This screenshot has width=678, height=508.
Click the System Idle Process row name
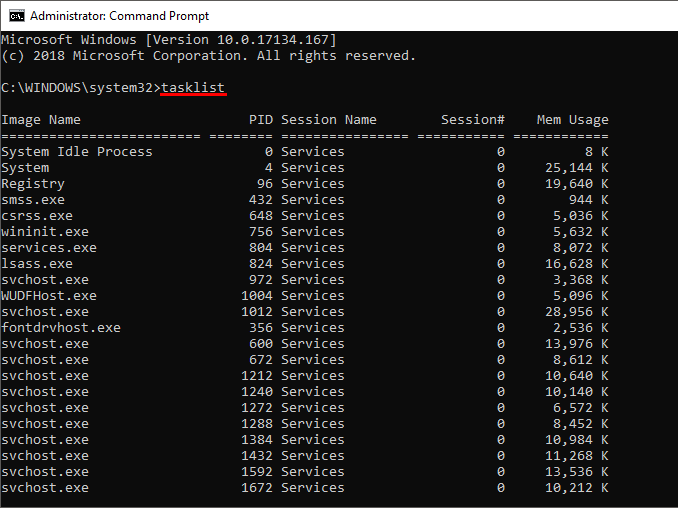coord(77,152)
